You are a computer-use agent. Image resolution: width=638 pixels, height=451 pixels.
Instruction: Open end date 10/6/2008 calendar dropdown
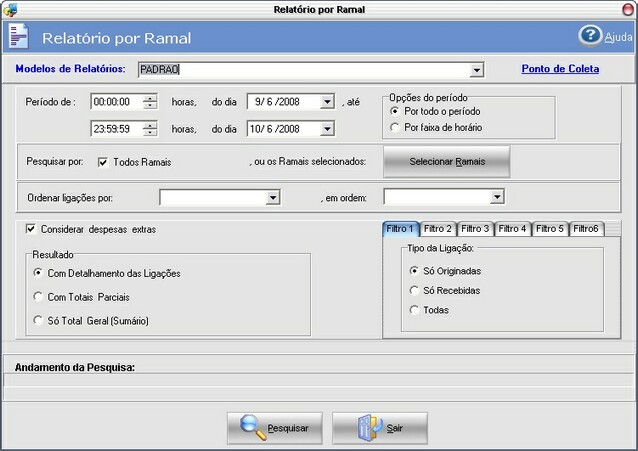point(327,129)
